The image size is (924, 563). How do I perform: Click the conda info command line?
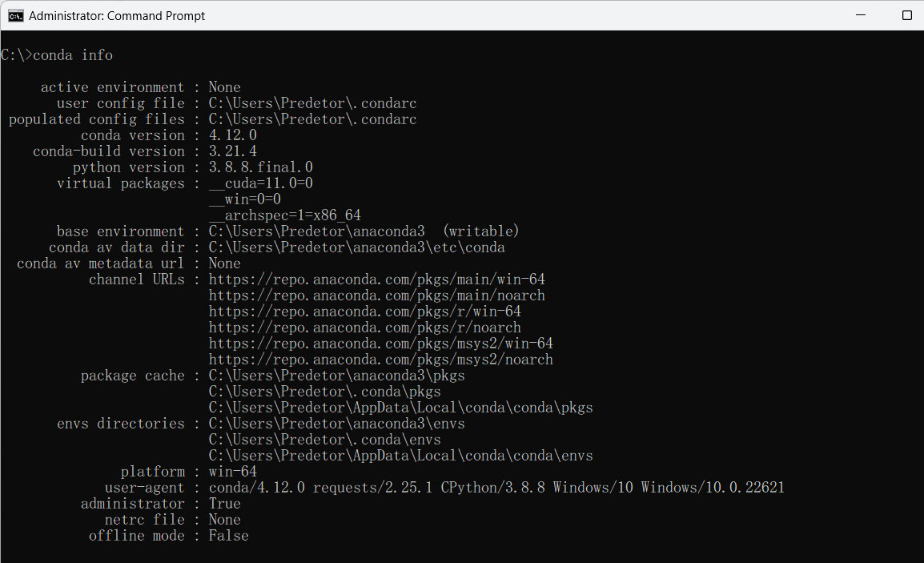(x=57, y=54)
